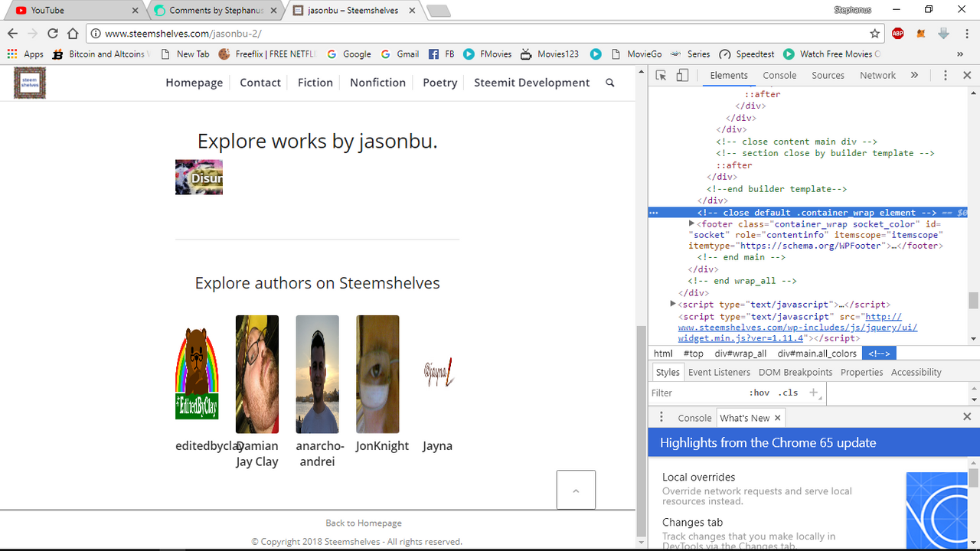Expand the footer element node
This screenshot has height=551, width=980.
[692, 224]
